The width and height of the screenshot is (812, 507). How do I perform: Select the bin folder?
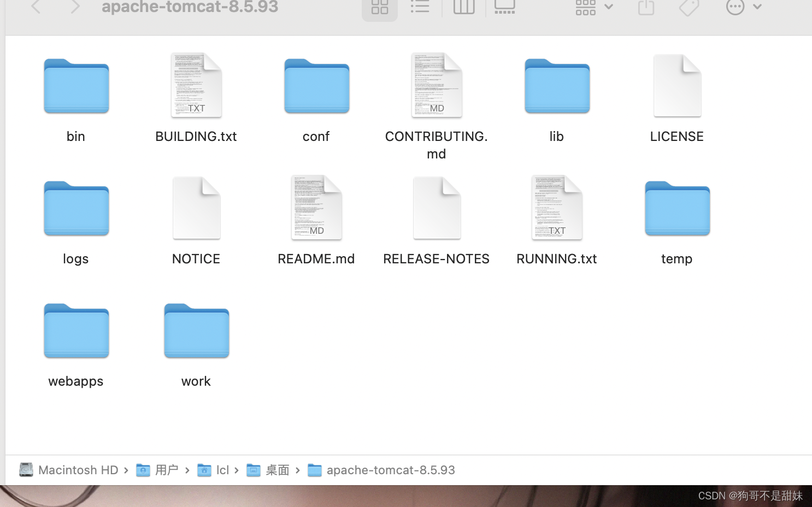click(x=77, y=86)
